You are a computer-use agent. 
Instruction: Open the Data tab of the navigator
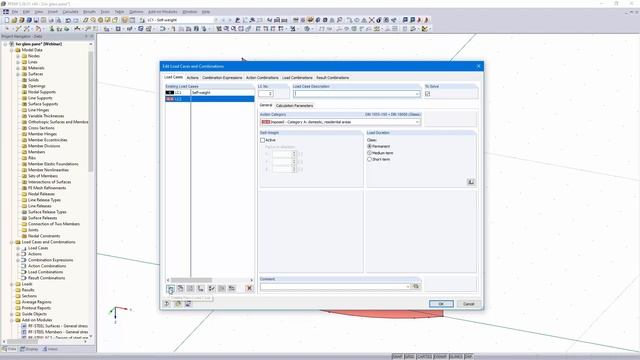tap(9, 349)
